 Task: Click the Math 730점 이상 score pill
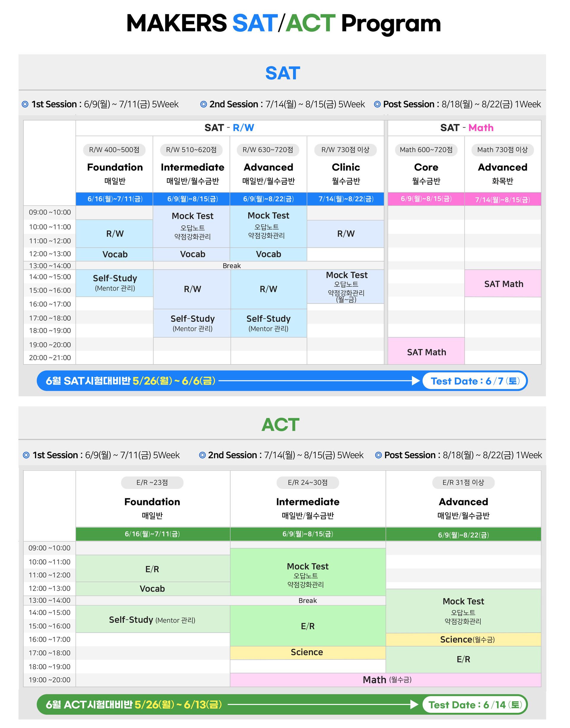tap(503, 150)
